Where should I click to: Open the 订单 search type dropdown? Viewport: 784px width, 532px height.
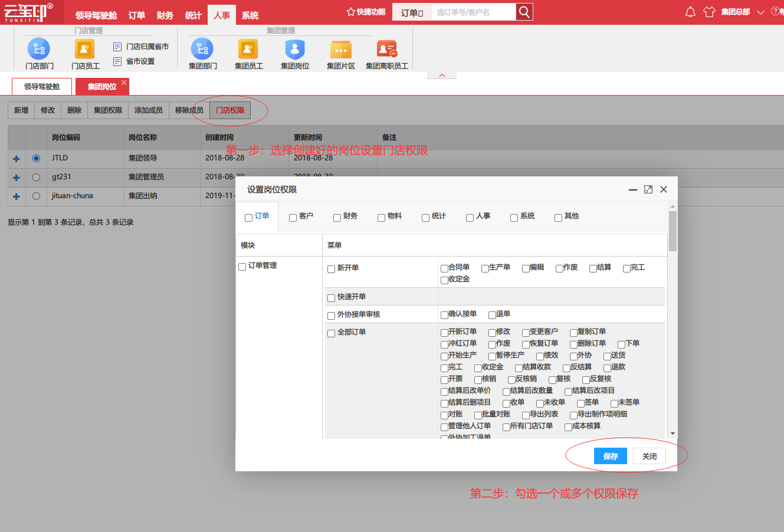click(412, 12)
